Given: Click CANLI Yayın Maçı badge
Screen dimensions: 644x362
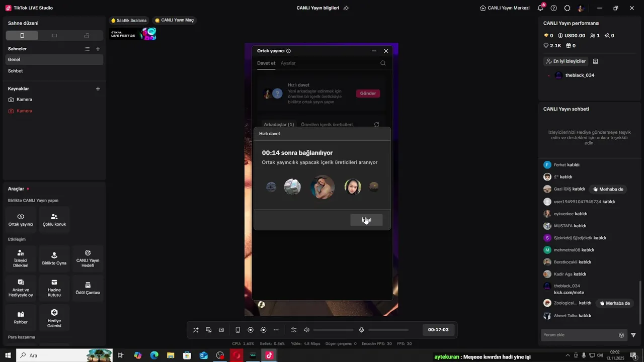Looking at the screenshot, I should pos(175,20).
